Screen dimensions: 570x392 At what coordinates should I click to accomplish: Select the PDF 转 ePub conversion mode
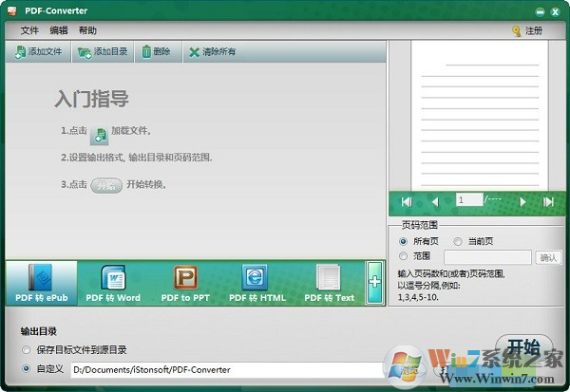coord(42,284)
